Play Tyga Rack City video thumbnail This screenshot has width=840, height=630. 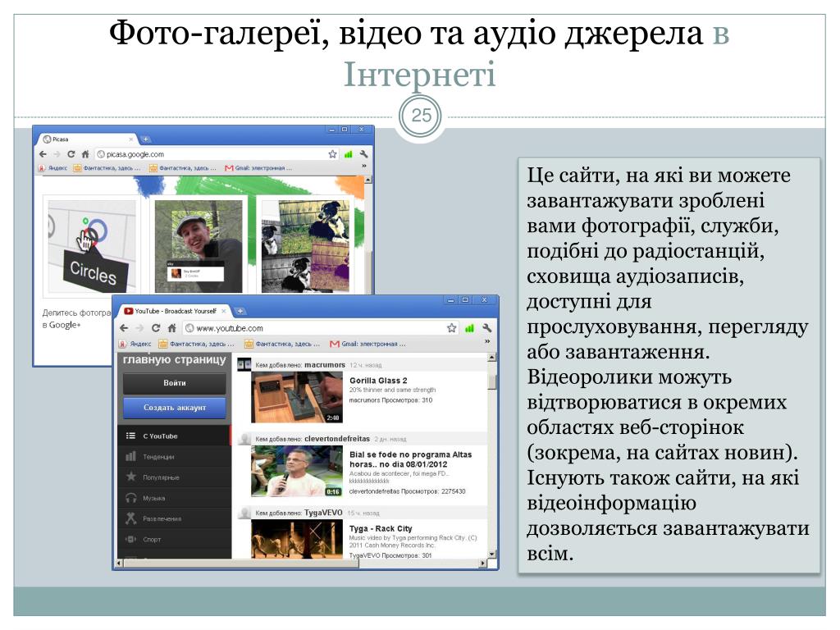(x=297, y=540)
